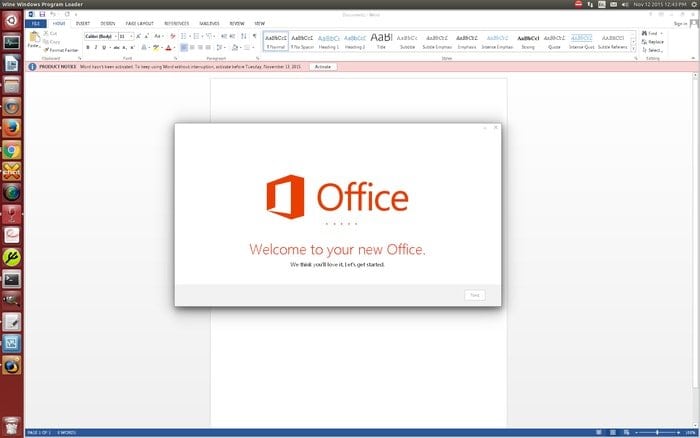Select the Format Painter tool
Image resolution: width=700 pixels, height=438 pixels.
coord(61,50)
